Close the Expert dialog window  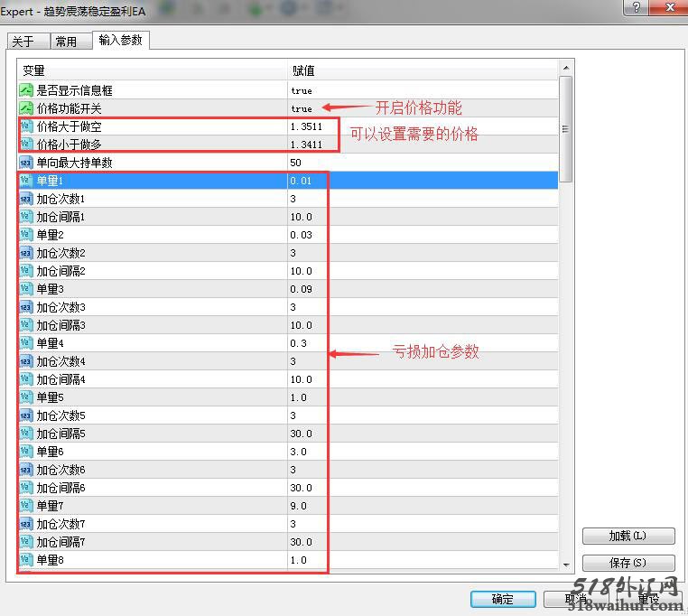coord(669,7)
